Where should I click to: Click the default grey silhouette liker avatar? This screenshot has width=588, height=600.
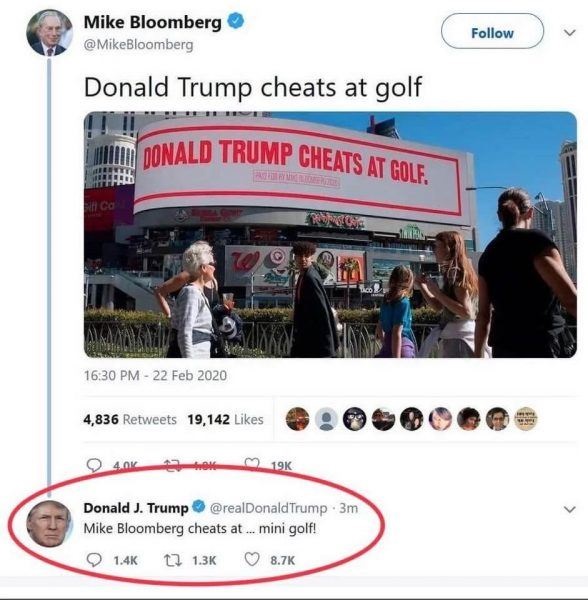pos(326,419)
